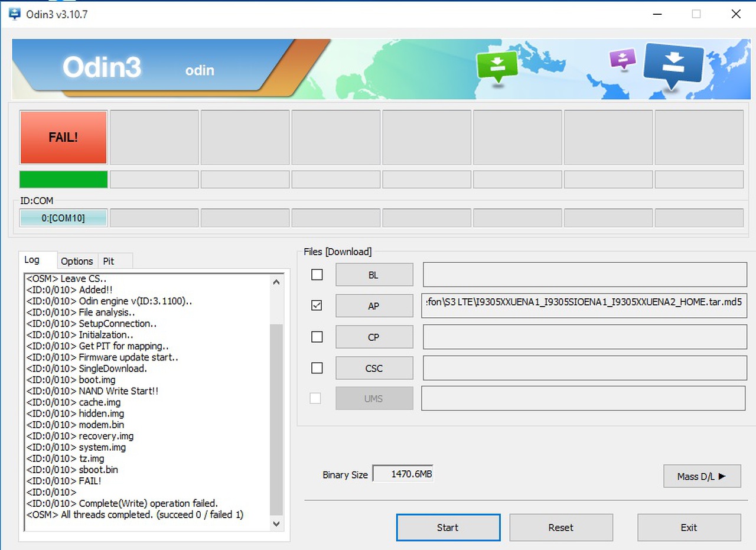
Task: Click the red FAIL! status box
Action: (63, 137)
